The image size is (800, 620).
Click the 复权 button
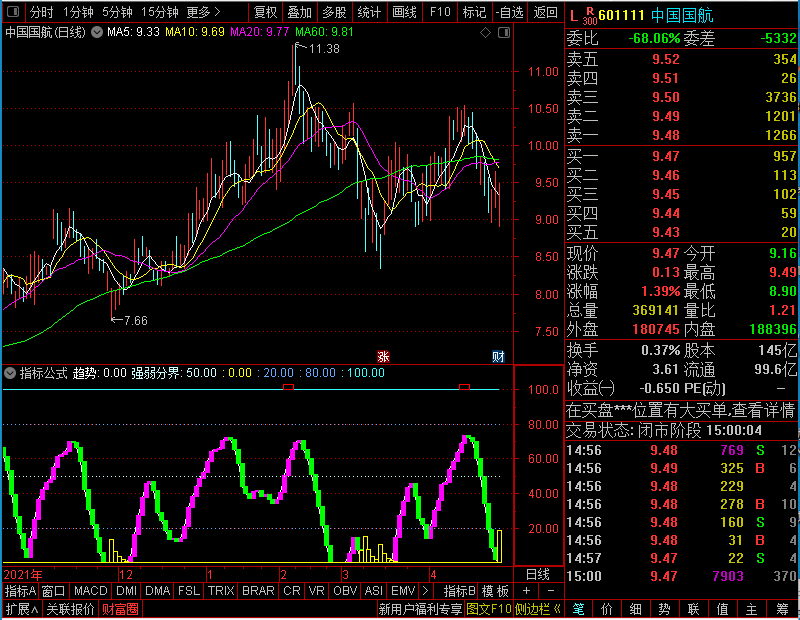(265, 12)
